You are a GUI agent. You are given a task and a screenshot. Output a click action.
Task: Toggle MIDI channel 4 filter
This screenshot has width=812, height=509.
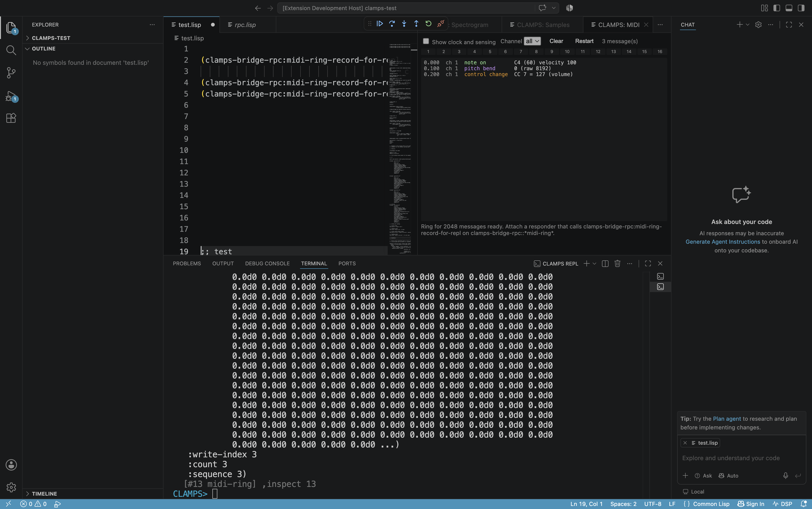[475, 51]
